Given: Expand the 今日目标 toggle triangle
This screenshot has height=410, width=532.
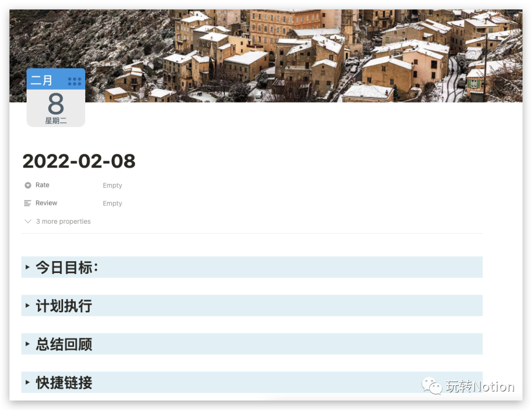Looking at the screenshot, I should coord(28,267).
